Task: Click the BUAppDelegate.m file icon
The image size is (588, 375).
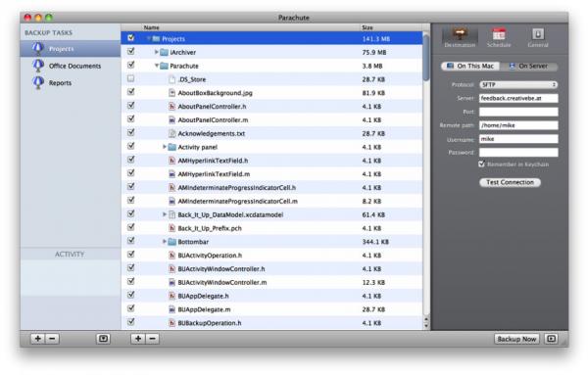Action: 171,309
